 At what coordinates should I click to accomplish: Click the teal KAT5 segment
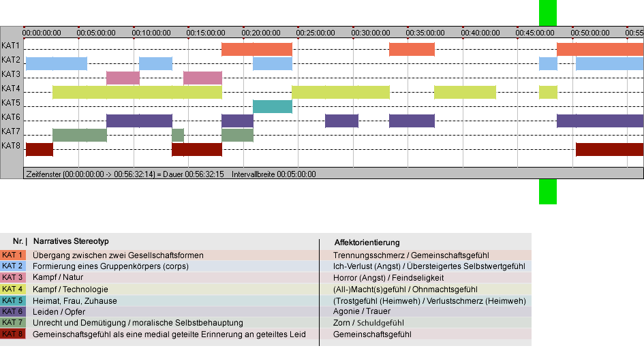pos(273,106)
